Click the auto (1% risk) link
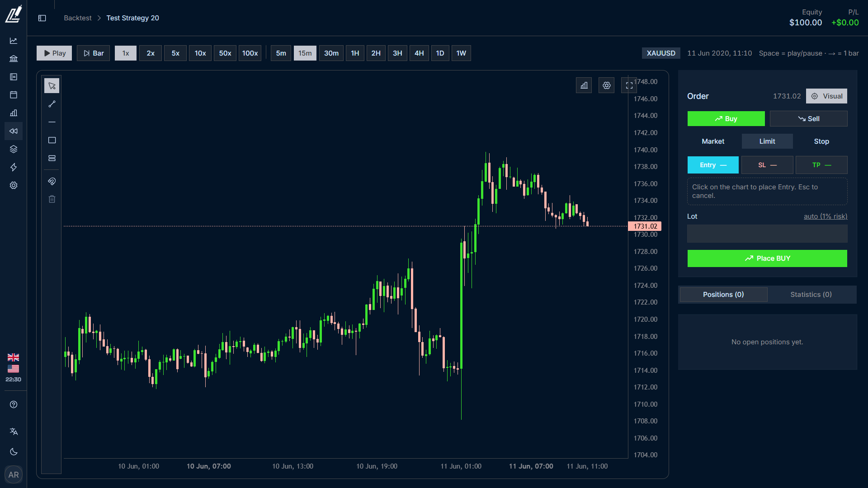 tap(826, 216)
